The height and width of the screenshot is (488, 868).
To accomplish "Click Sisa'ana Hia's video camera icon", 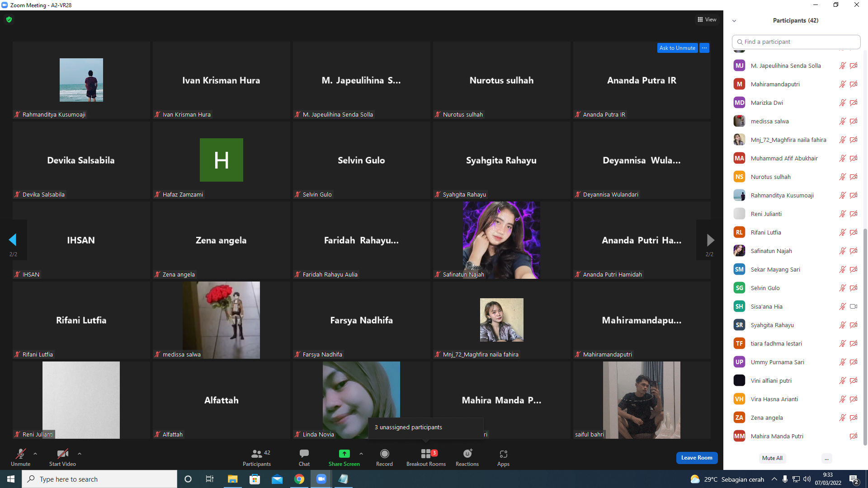I will tap(854, 306).
